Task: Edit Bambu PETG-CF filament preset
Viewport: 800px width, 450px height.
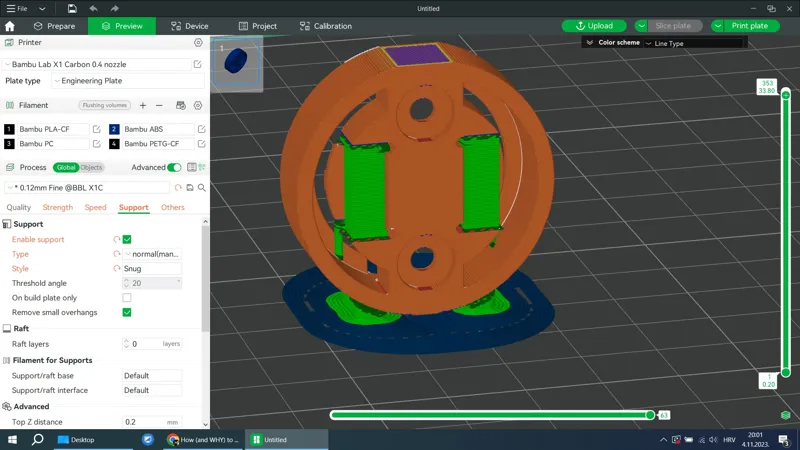Action: coord(202,144)
